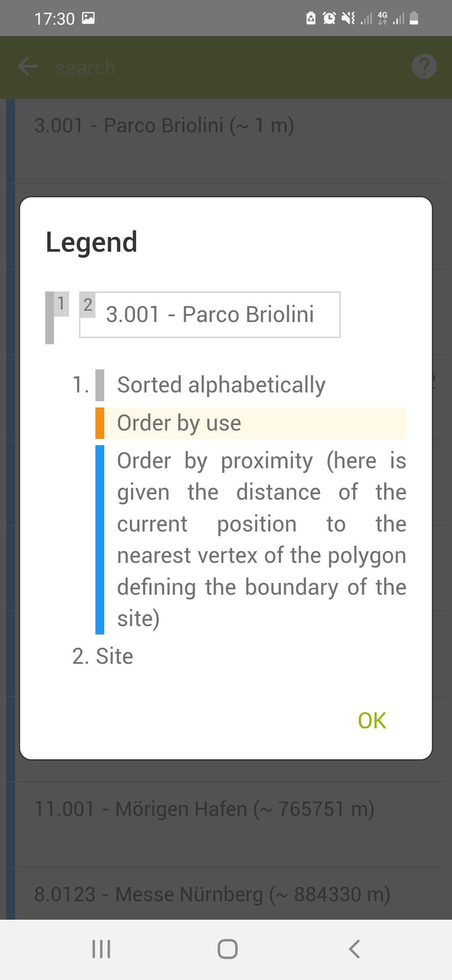Select the highlighted Order by use row
Image resolution: width=452 pixels, height=980 pixels.
click(x=255, y=423)
